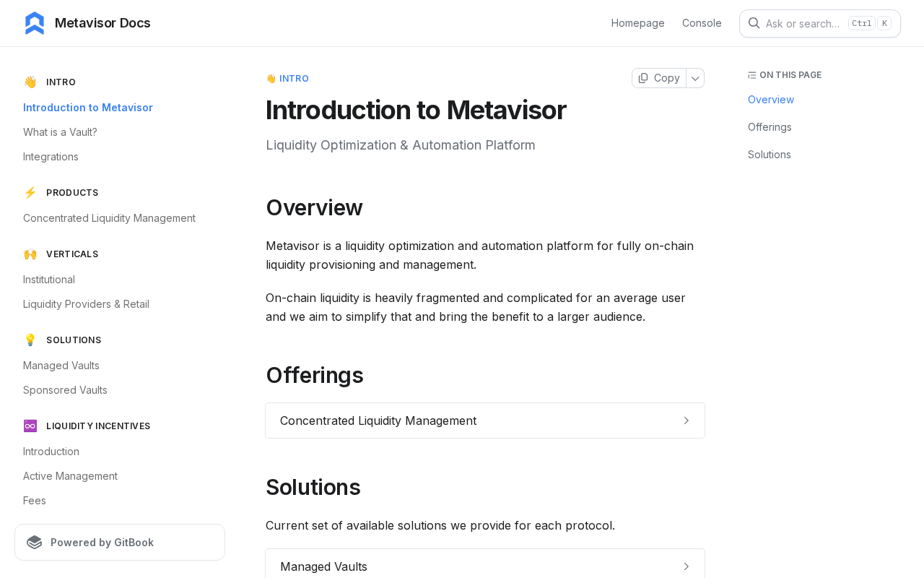This screenshot has width=924, height=578.
Task: Open Managed Vaults card chevron
Action: [x=687, y=566]
